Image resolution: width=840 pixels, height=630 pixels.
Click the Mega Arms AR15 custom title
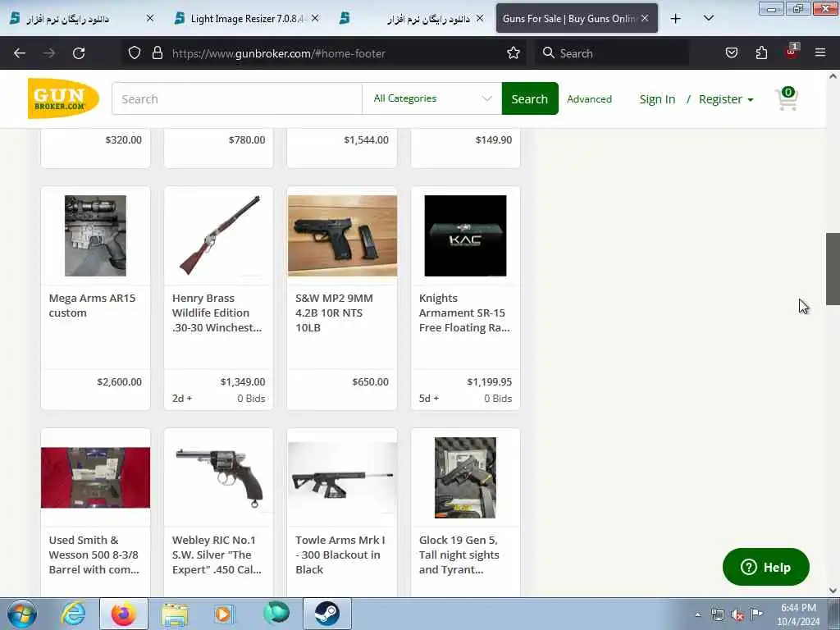(x=92, y=305)
